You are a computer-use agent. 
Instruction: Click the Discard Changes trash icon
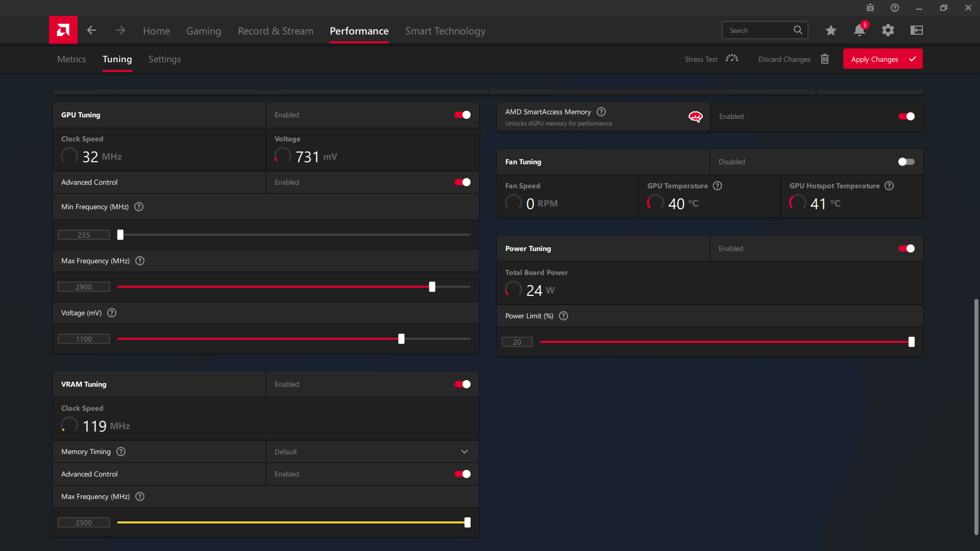pyautogui.click(x=824, y=59)
